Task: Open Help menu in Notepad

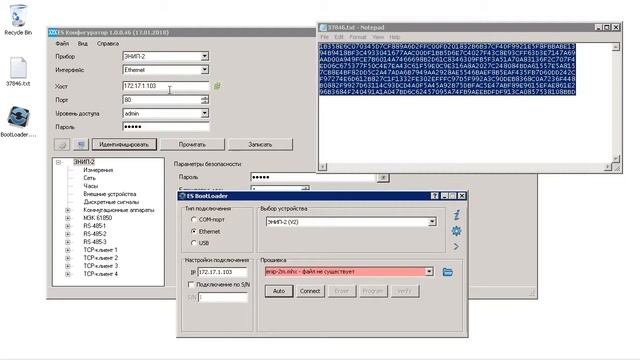Action: (394, 37)
